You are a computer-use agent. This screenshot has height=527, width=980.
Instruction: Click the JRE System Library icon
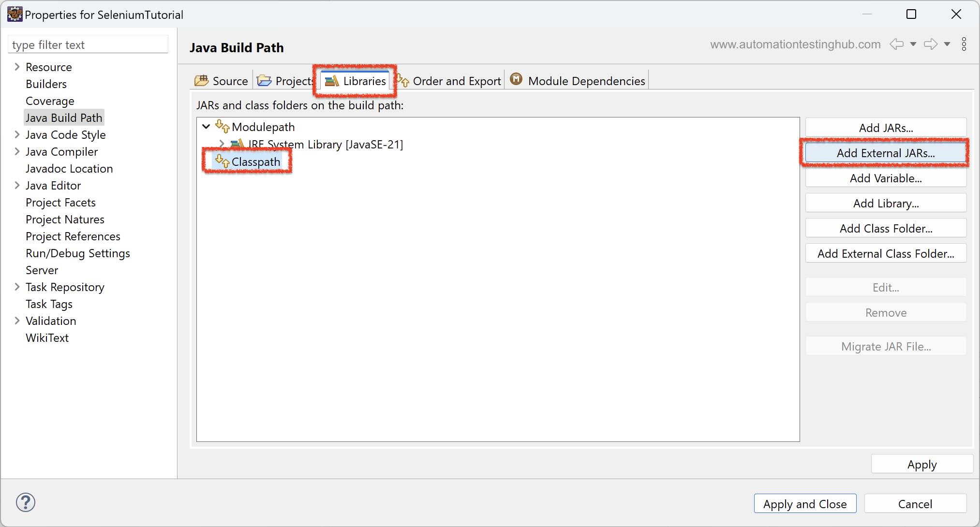tap(237, 144)
